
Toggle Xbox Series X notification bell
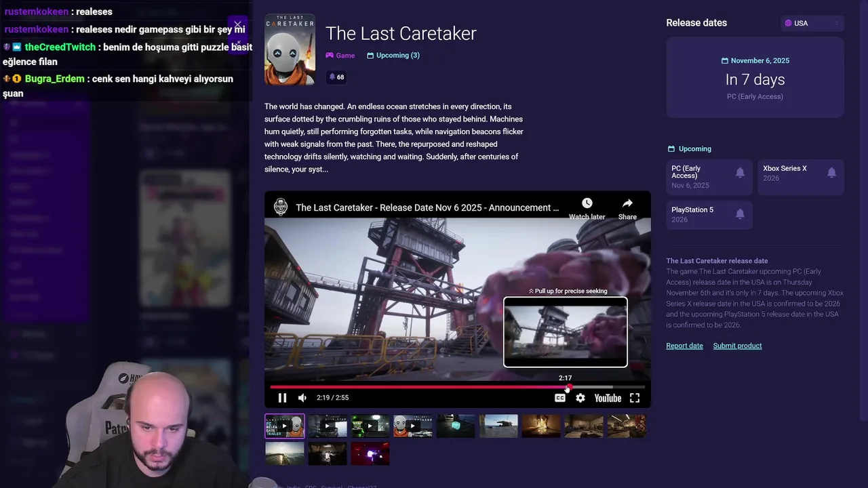click(x=831, y=173)
